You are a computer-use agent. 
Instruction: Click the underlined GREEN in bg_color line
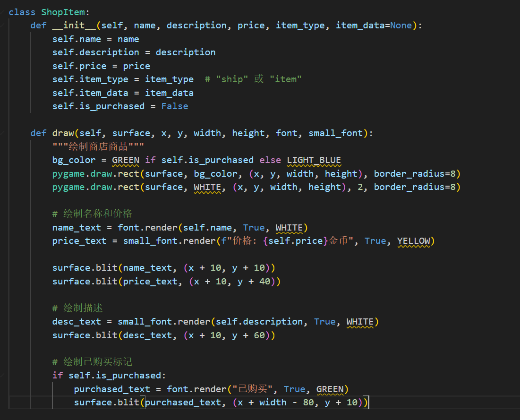125,160
